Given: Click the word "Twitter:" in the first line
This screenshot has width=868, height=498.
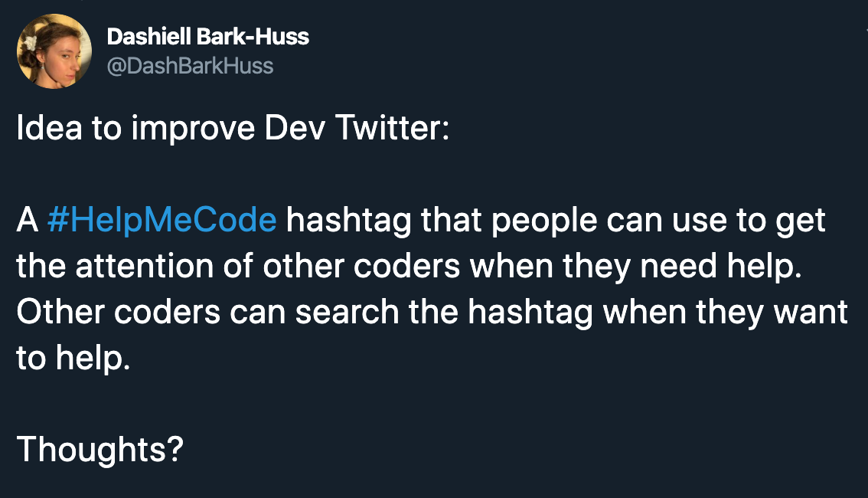Looking at the screenshot, I should (392, 128).
